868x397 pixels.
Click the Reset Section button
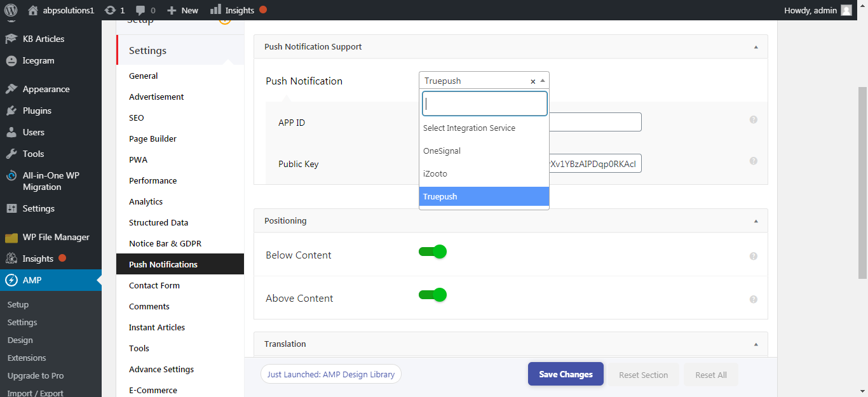(643, 375)
